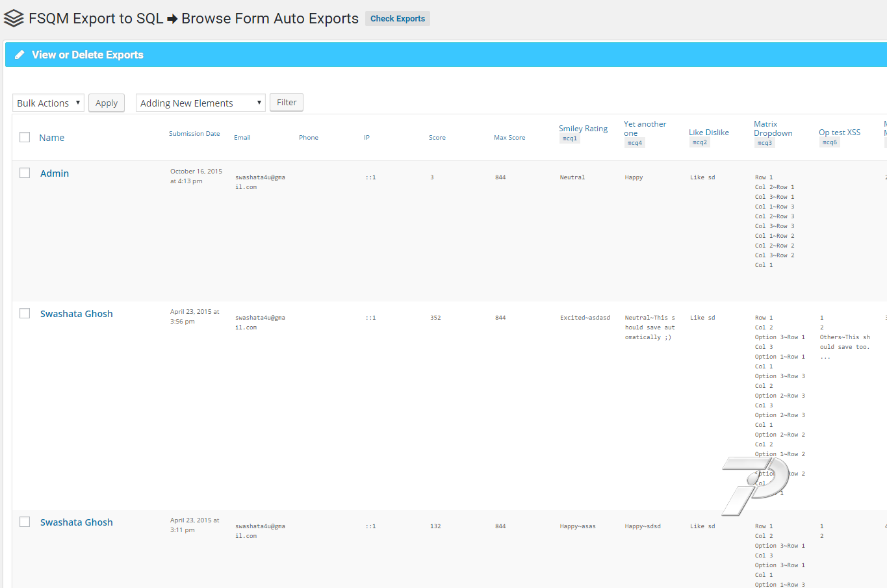Click the April 23, 2015 at 3:56 pm date
Screen dimensions: 887x588
(195, 316)
